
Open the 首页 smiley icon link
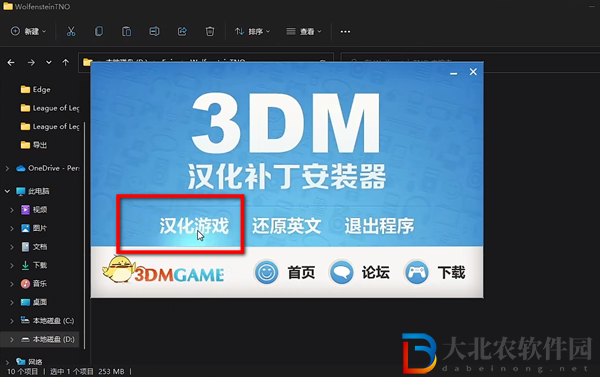(266, 273)
